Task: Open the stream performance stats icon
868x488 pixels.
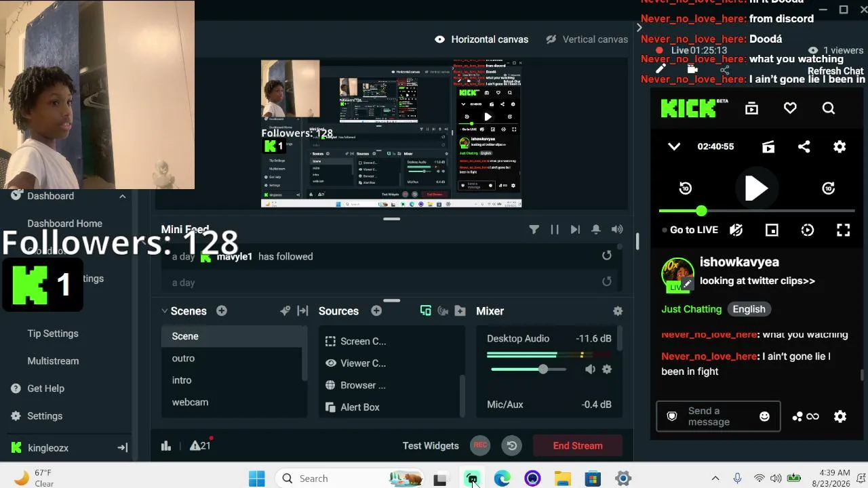Action: point(166,445)
